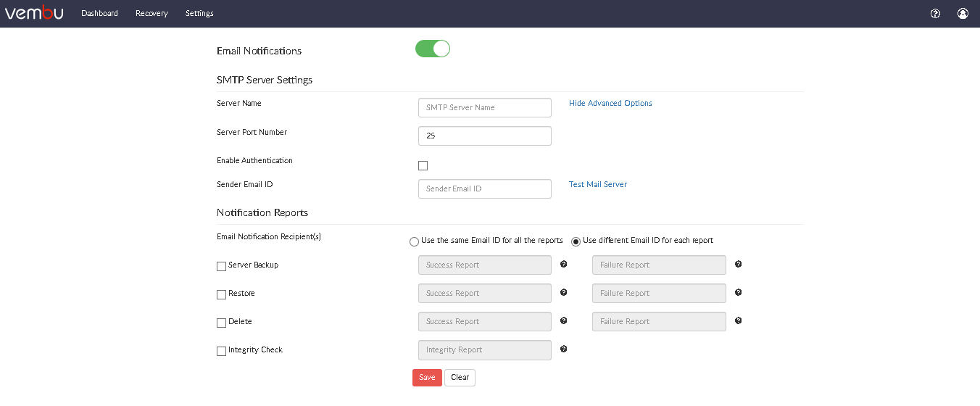Go to the Dashboard menu

(99, 13)
